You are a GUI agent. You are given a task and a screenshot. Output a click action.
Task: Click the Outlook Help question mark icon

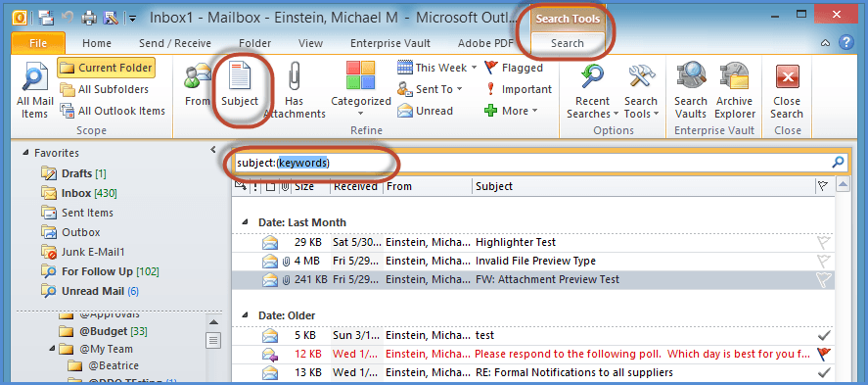(845, 42)
